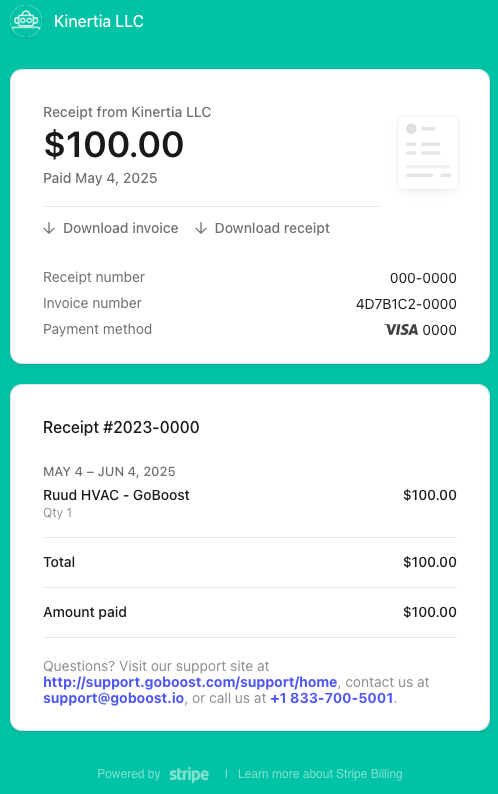Click the large $100.00 amount heading
The width and height of the screenshot is (498, 794).
pyautogui.click(x=113, y=144)
